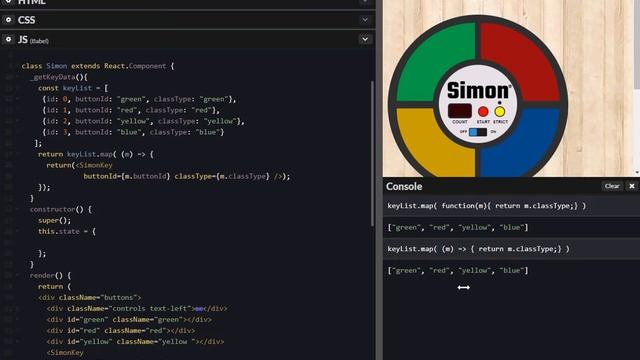640x360 pixels.
Task: Click the code line with id: 1 red
Action: 131,110
